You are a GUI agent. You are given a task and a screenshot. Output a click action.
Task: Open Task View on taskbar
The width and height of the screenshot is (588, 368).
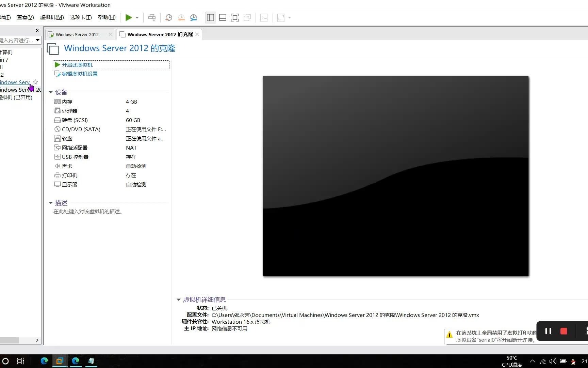click(x=21, y=361)
